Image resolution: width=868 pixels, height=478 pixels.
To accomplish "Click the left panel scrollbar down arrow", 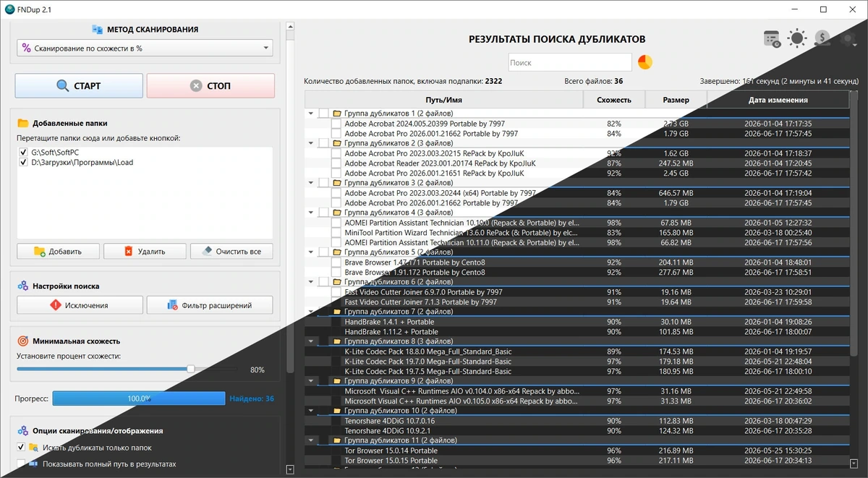I will click(290, 469).
